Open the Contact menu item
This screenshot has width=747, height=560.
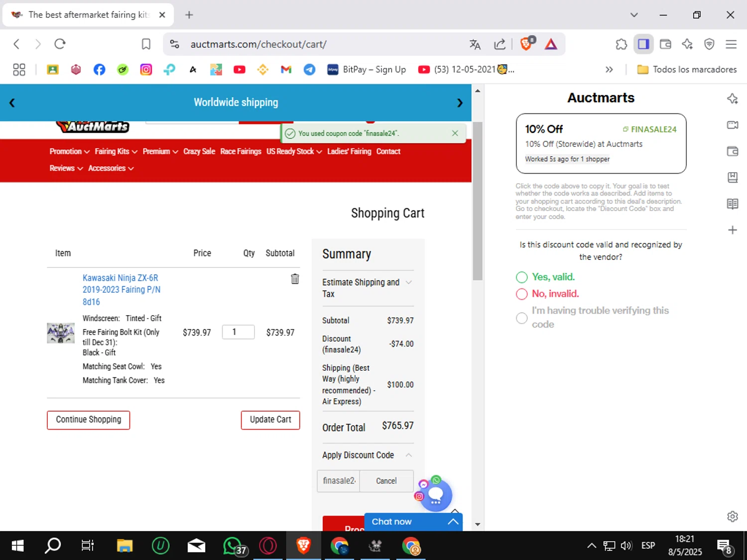388,151
